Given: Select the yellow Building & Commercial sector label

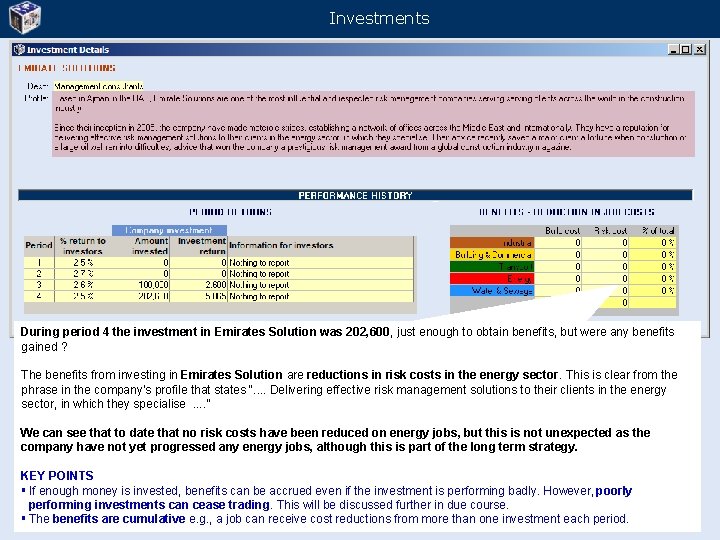Looking at the screenshot, I should 492,254.
